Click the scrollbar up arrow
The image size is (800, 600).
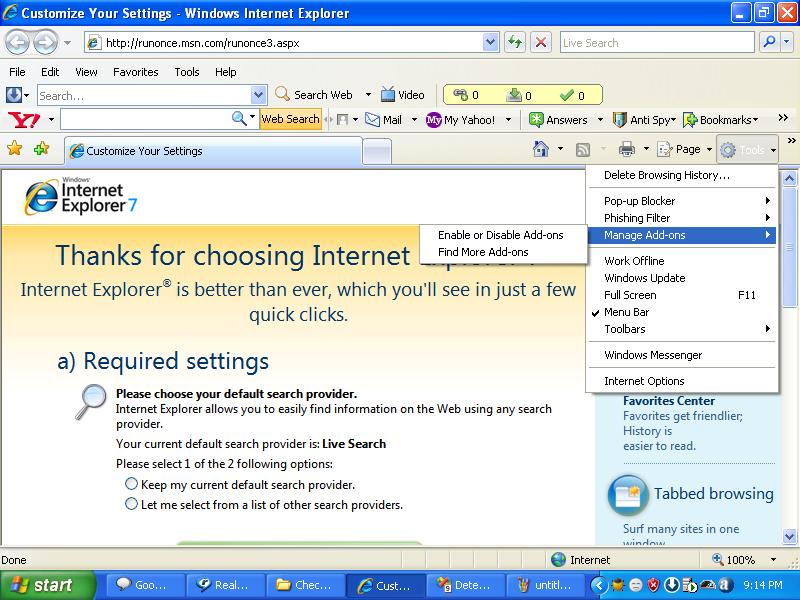click(x=789, y=178)
